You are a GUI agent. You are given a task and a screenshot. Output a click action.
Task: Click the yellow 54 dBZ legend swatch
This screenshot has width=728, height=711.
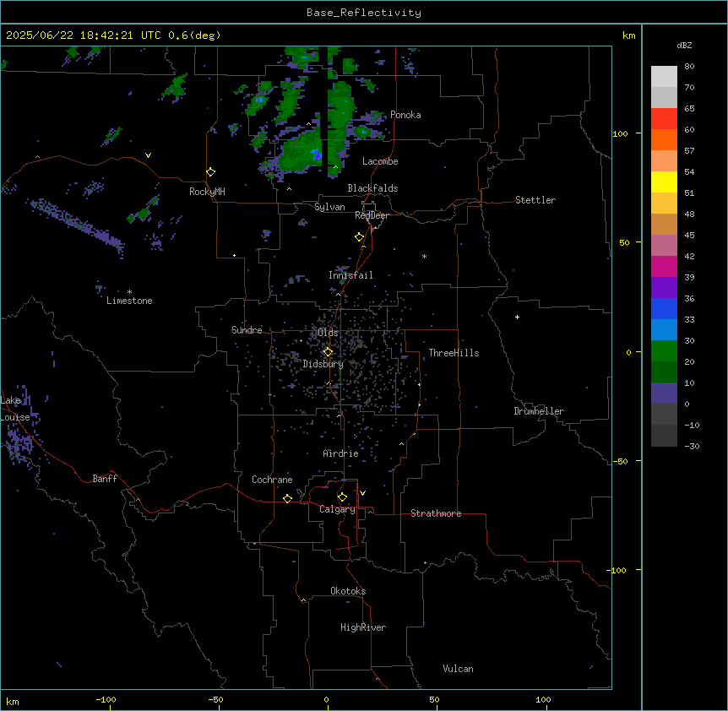point(664,182)
